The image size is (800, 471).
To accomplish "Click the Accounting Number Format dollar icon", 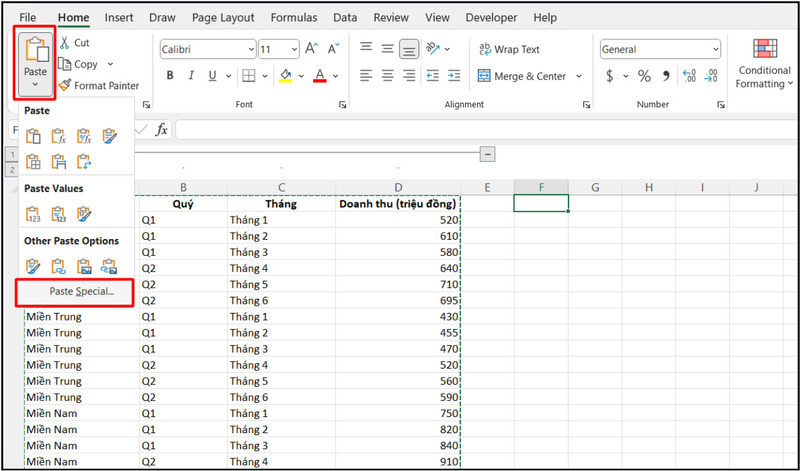I will 609,76.
